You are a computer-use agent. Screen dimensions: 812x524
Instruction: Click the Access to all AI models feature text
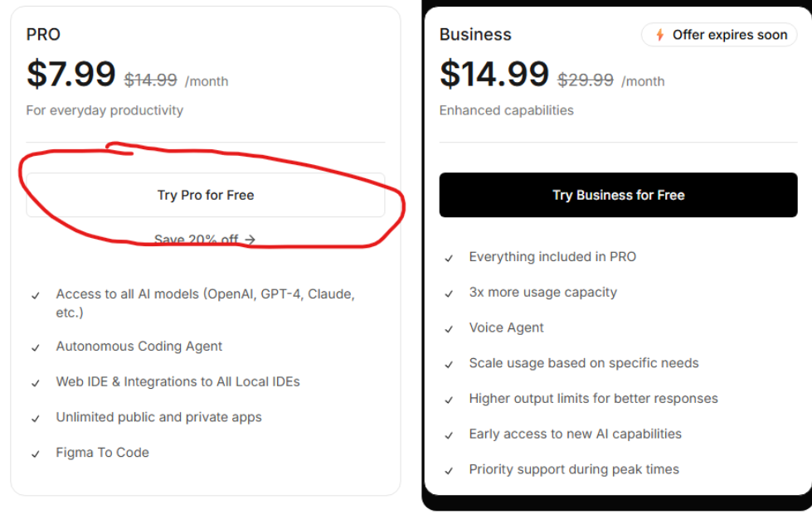point(205,303)
